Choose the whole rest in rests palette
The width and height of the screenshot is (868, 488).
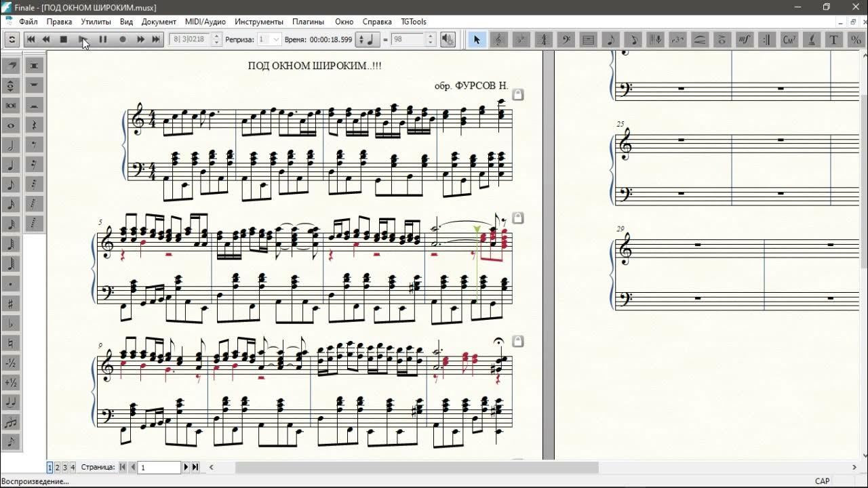[x=34, y=85]
